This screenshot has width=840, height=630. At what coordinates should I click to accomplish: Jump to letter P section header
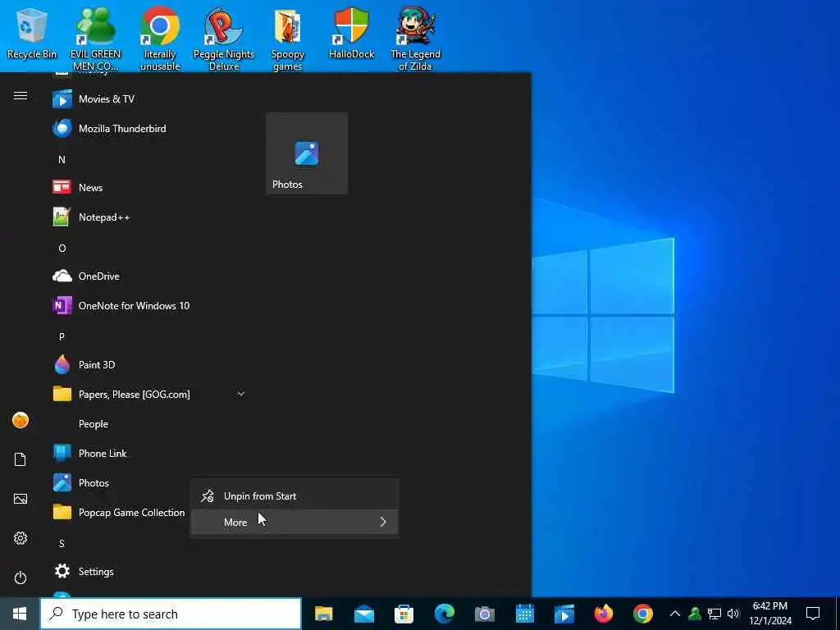(62, 337)
